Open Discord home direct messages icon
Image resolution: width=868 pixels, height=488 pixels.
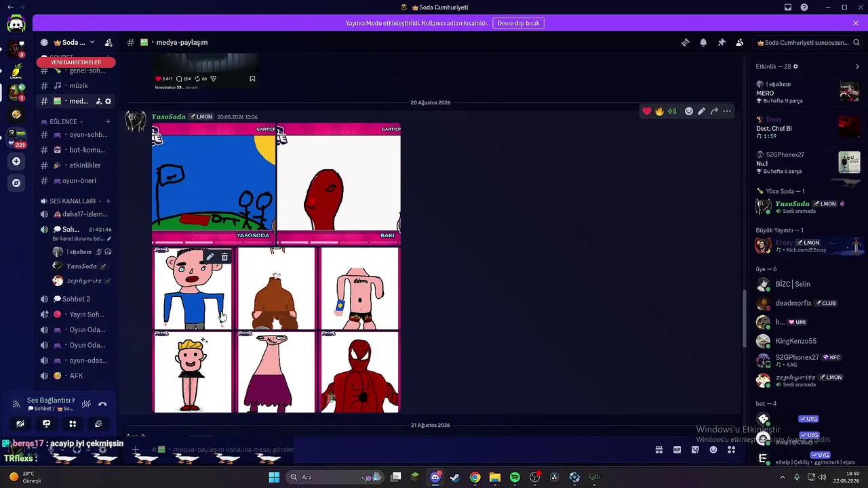click(16, 24)
